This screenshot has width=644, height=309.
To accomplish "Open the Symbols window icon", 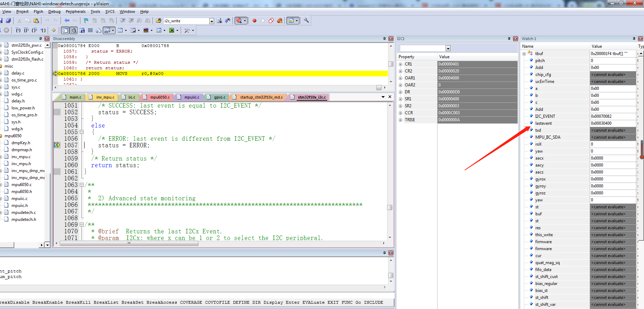I will tap(82, 30).
